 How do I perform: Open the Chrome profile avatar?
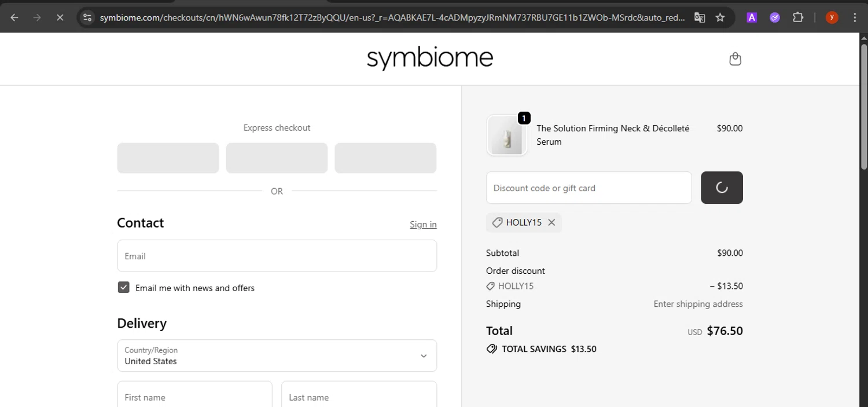(x=832, y=17)
